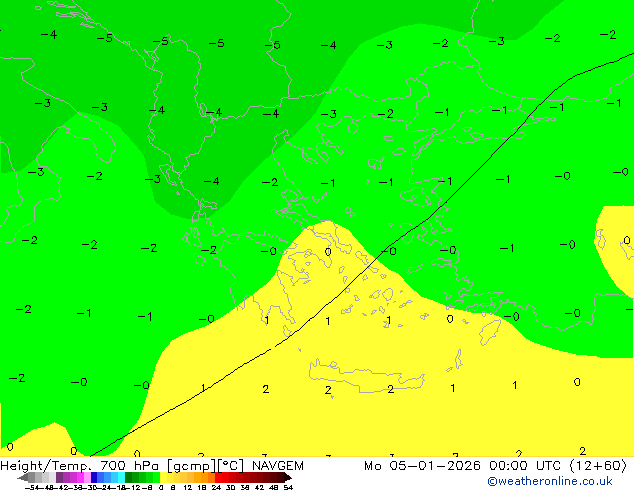Click the gray left arrow end of legend
Screen dimensions: 634x490
[x=22, y=477]
